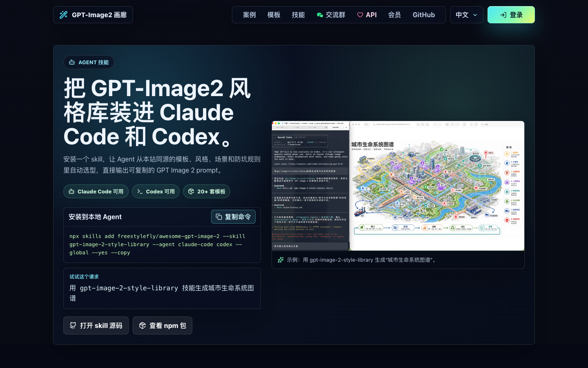Click the cube icon in 20+ 套模板 chip
588x368 pixels.
coord(191,191)
